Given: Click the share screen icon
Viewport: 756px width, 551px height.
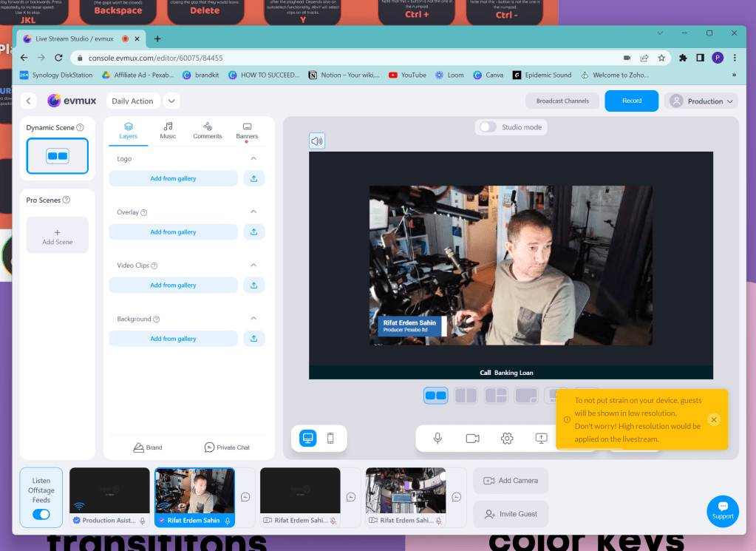Looking at the screenshot, I should pyautogui.click(x=542, y=438).
